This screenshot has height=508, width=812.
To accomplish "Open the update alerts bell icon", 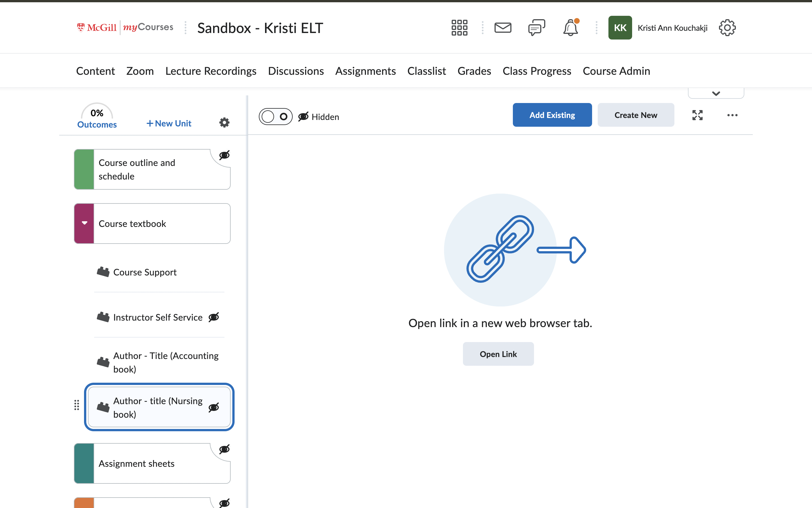I will (570, 28).
